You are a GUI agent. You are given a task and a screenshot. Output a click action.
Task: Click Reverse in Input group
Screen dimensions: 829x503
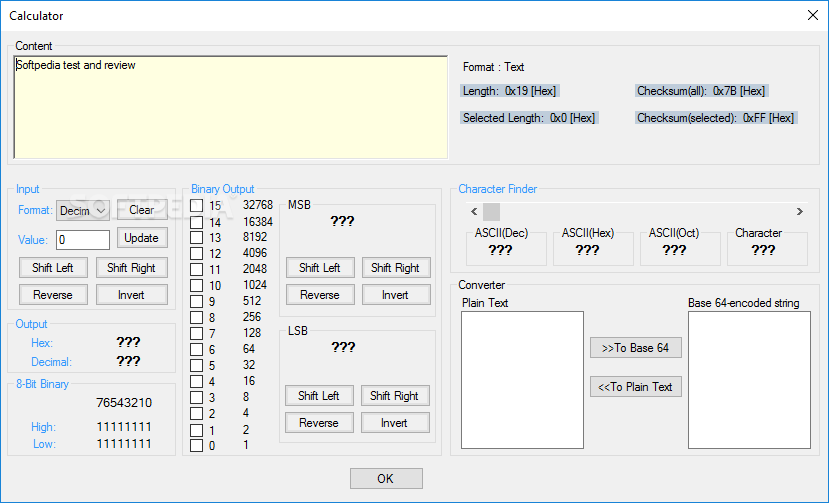[53, 295]
